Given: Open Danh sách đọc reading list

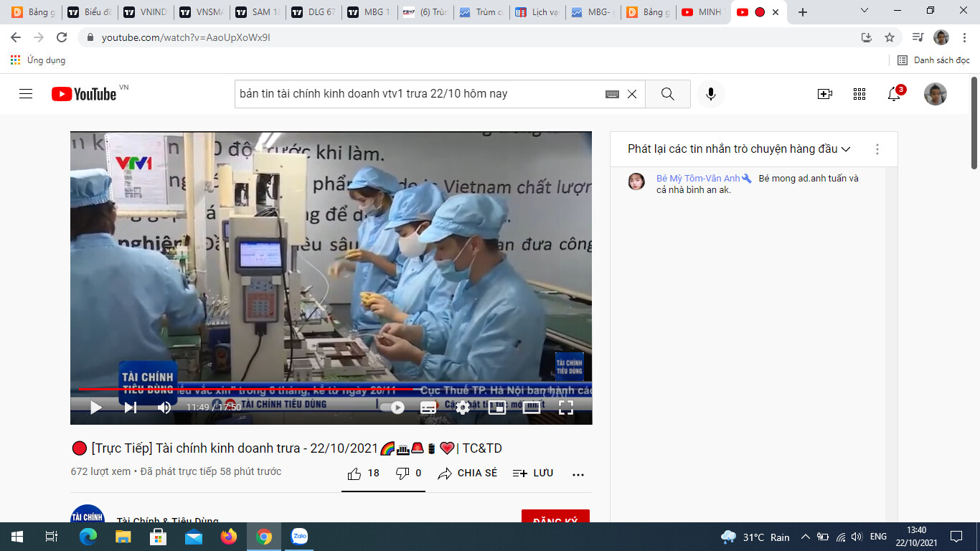Looking at the screenshot, I should point(934,60).
